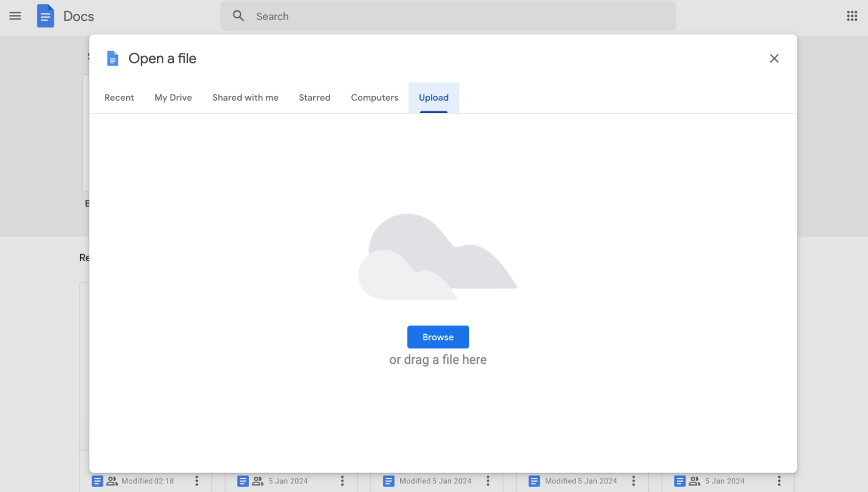Viewport: 868px width, 492px height.
Task: Open more options for document modified 02:18
Action: (x=197, y=480)
